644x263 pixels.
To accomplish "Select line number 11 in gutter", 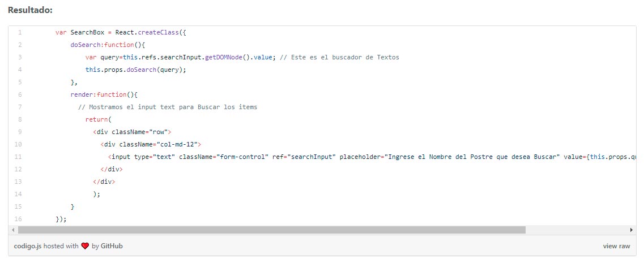I will [x=20, y=157].
